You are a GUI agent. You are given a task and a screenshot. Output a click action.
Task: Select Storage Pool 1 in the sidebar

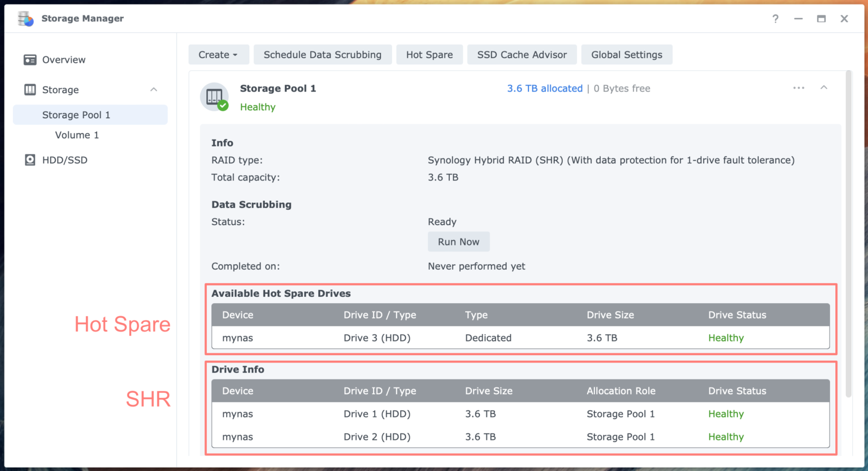(x=77, y=114)
